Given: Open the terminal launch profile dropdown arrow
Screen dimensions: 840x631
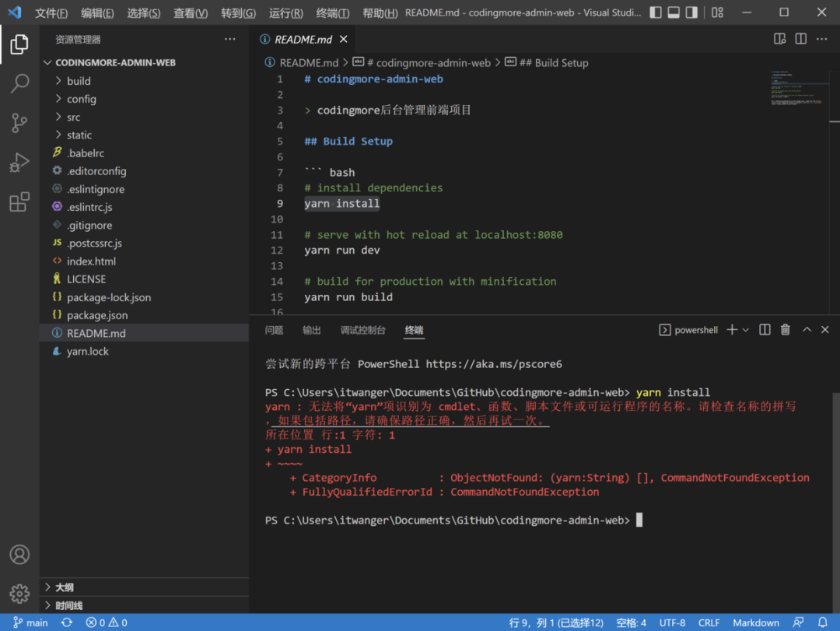Looking at the screenshot, I should 746,330.
